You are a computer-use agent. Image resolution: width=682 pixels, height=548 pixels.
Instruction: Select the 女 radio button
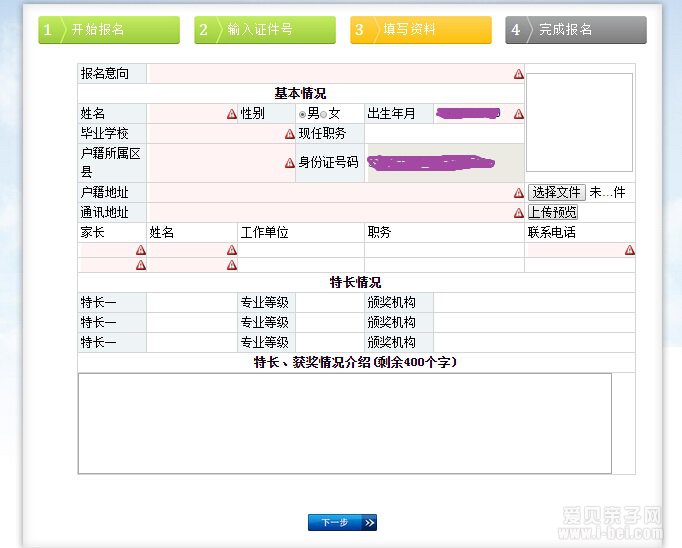click(323, 114)
